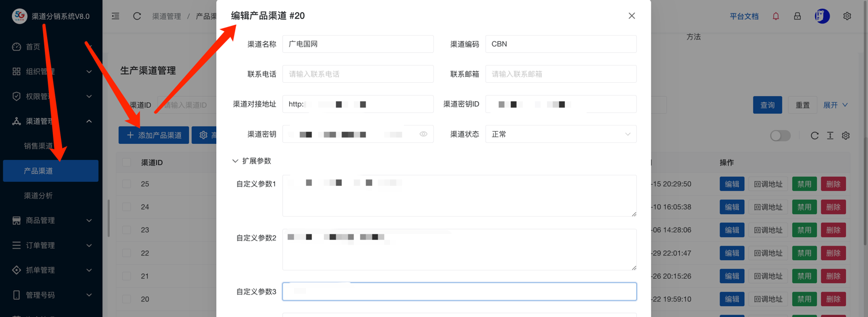
Task: Click the table column settings gear icon
Action: coord(846,136)
